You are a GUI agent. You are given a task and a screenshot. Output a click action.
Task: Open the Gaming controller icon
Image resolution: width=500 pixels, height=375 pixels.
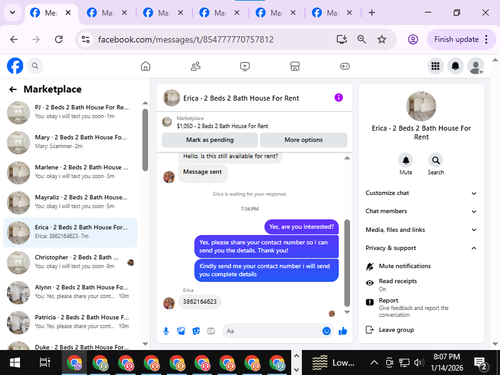345,66
